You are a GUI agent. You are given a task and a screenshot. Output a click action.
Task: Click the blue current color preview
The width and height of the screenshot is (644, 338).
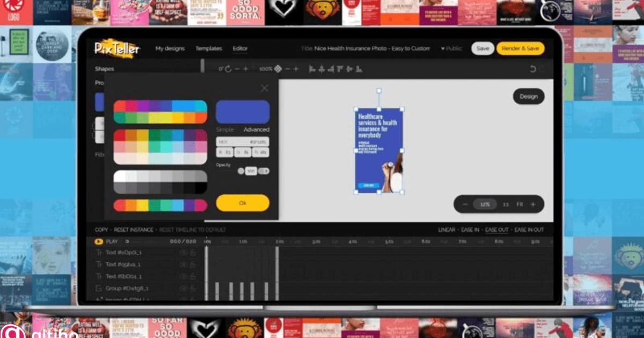(243, 112)
